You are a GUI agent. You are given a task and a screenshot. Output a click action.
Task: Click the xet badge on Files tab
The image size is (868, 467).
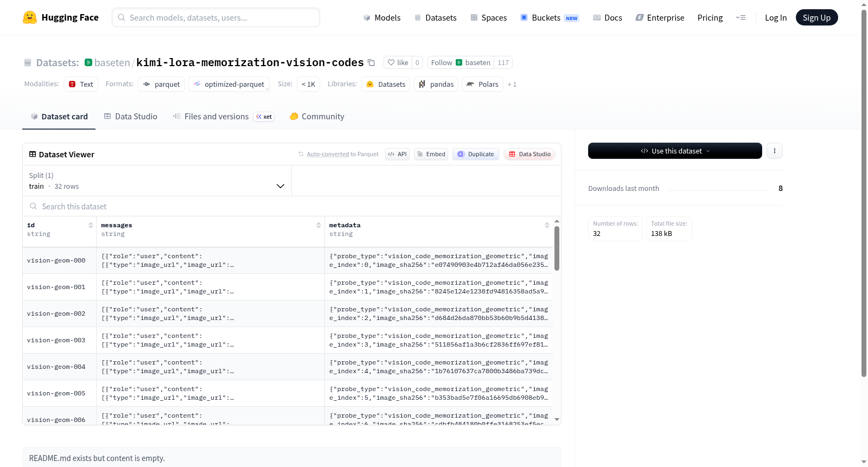tap(264, 117)
